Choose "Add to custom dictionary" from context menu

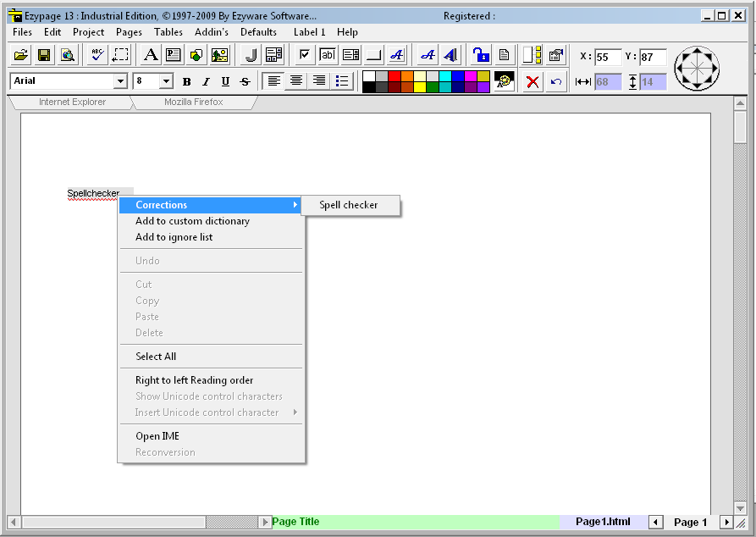coord(192,221)
